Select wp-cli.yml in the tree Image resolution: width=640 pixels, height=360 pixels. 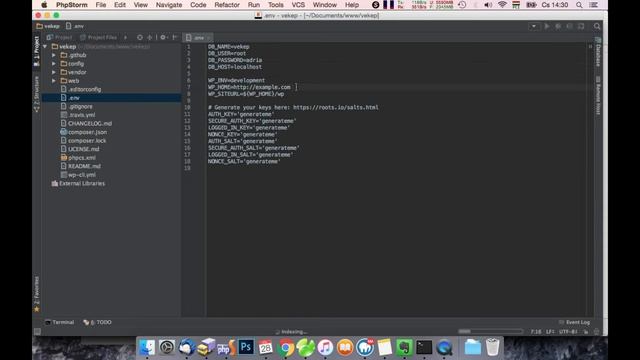[78, 175]
